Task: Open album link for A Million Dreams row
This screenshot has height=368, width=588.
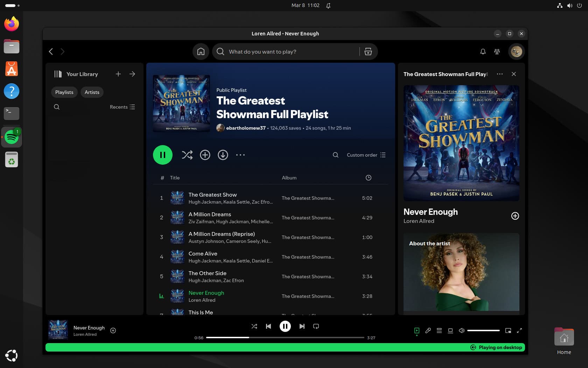Action: pos(308,218)
